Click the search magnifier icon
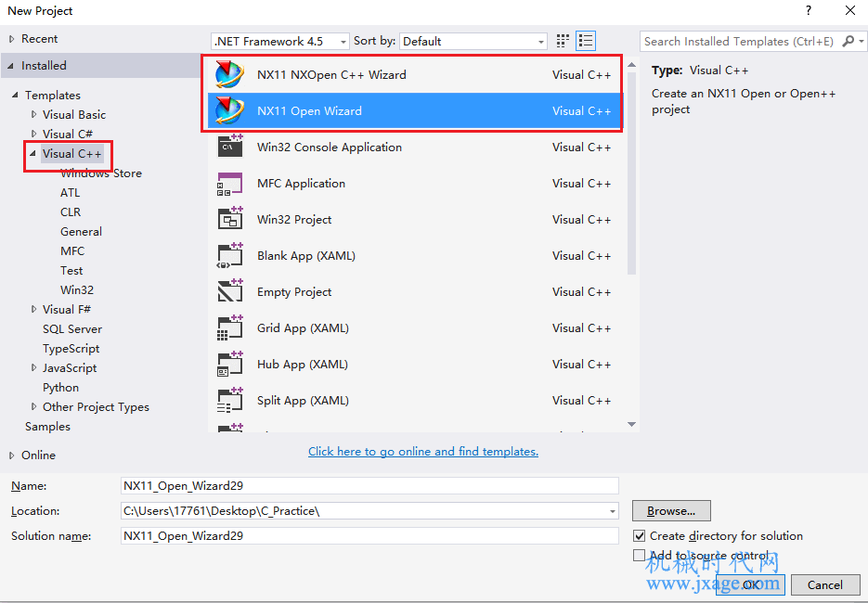The image size is (868, 603). (848, 41)
